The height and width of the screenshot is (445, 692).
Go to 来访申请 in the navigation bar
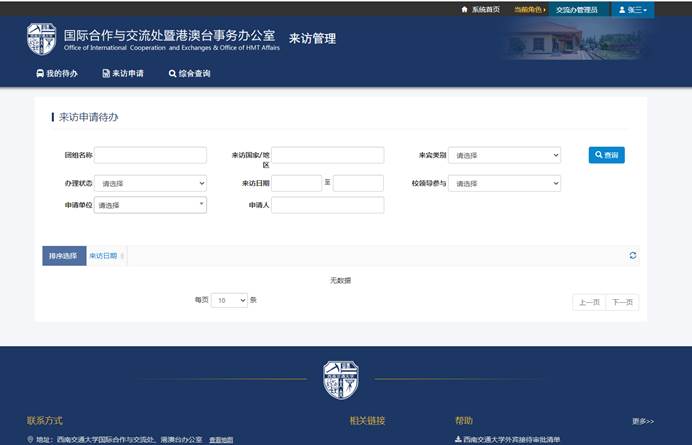point(123,73)
